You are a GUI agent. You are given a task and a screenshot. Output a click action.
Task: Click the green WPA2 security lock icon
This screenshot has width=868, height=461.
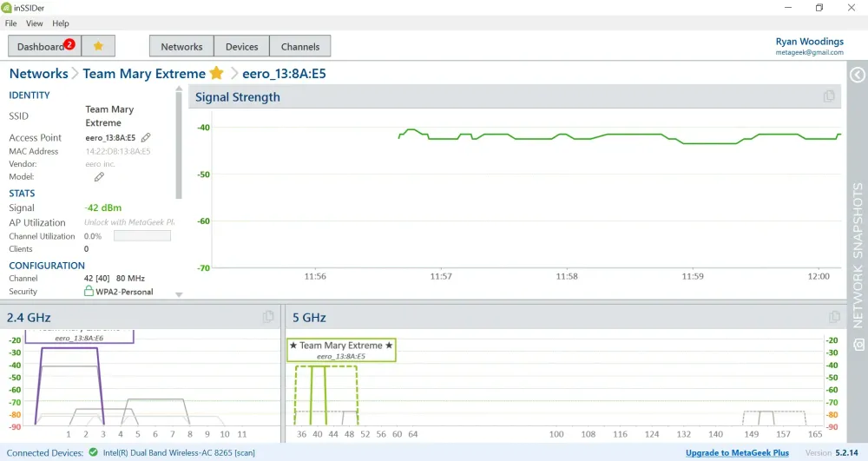[x=89, y=292]
